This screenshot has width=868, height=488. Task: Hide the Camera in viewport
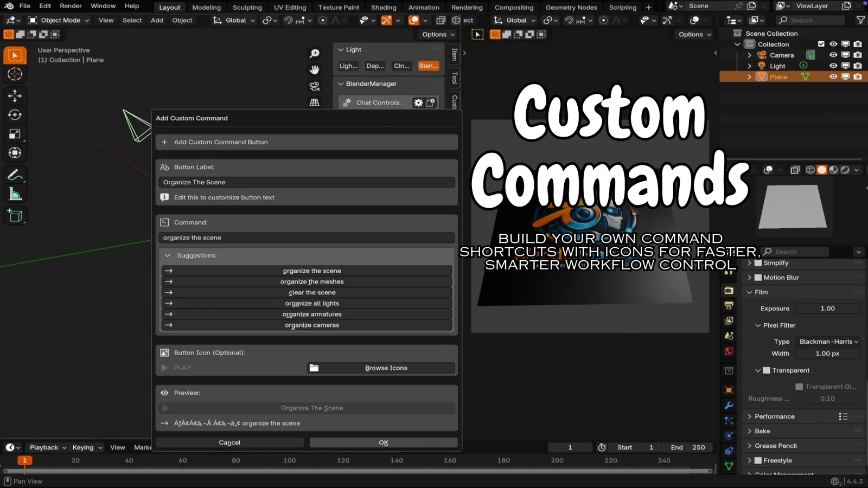point(833,55)
